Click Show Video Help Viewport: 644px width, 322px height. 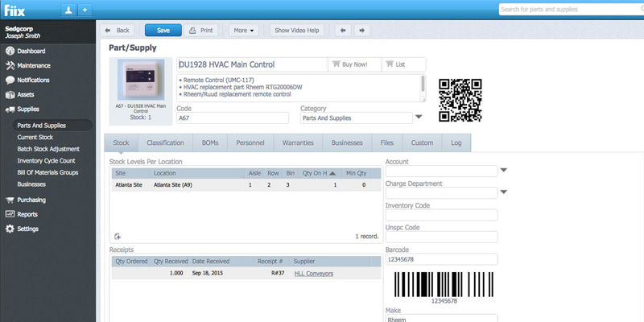point(297,30)
